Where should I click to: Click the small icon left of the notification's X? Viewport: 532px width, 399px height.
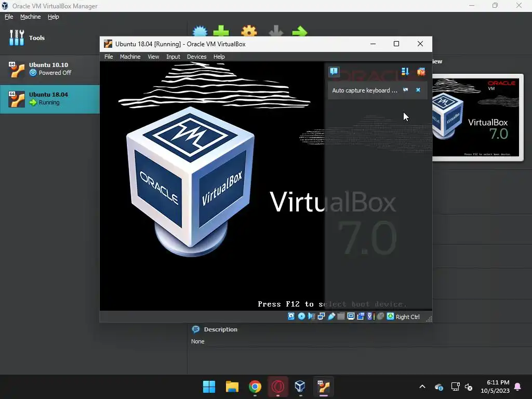coord(405,90)
